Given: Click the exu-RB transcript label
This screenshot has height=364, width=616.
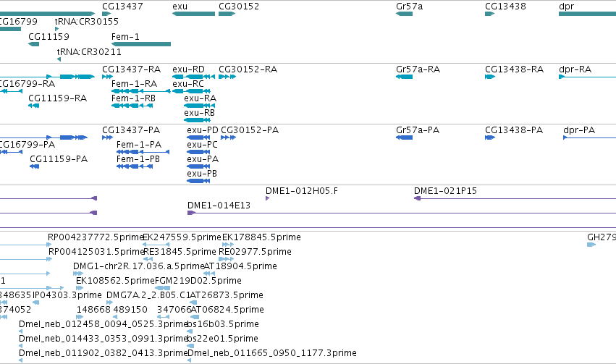Looking at the screenshot, I should (200, 113).
